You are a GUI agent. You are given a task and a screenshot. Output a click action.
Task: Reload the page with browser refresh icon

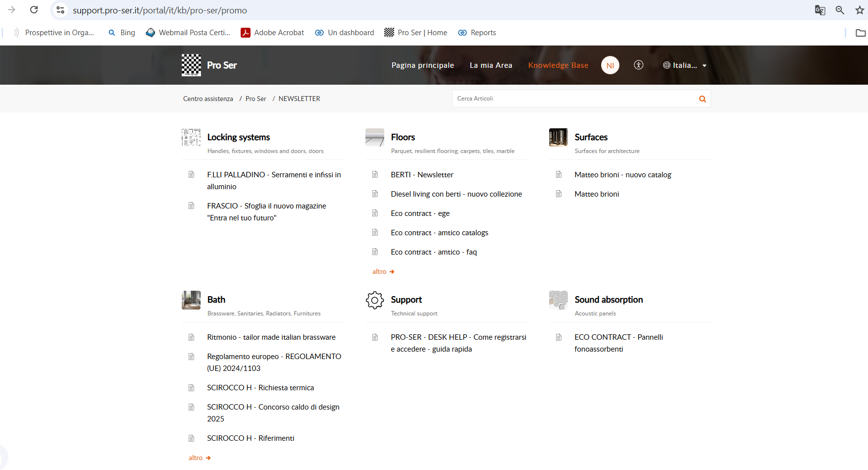click(34, 10)
